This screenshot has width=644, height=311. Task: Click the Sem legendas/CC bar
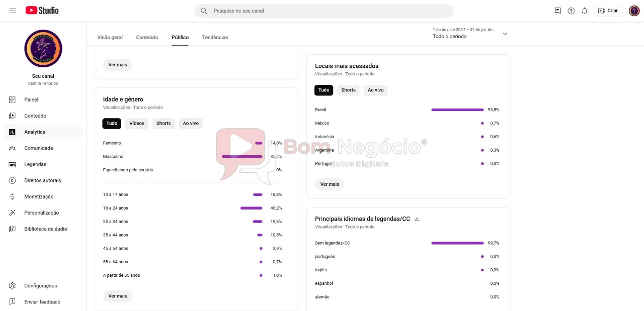457,243
